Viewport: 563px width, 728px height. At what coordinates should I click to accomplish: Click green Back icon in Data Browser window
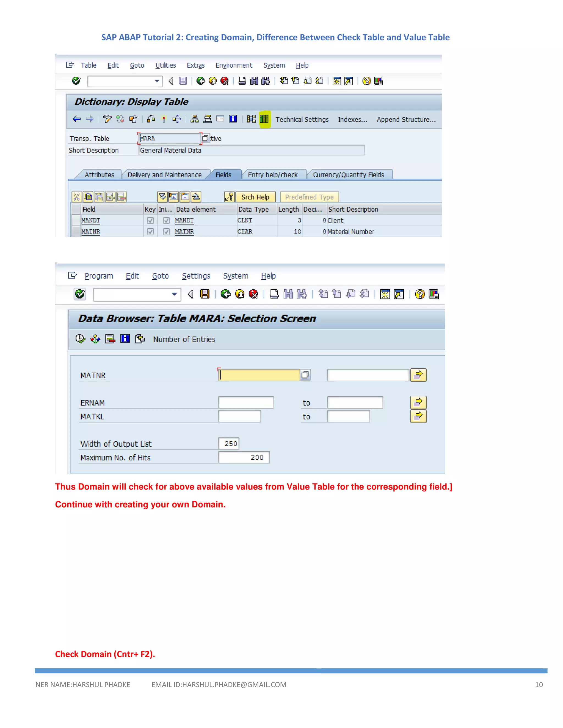pos(225,294)
